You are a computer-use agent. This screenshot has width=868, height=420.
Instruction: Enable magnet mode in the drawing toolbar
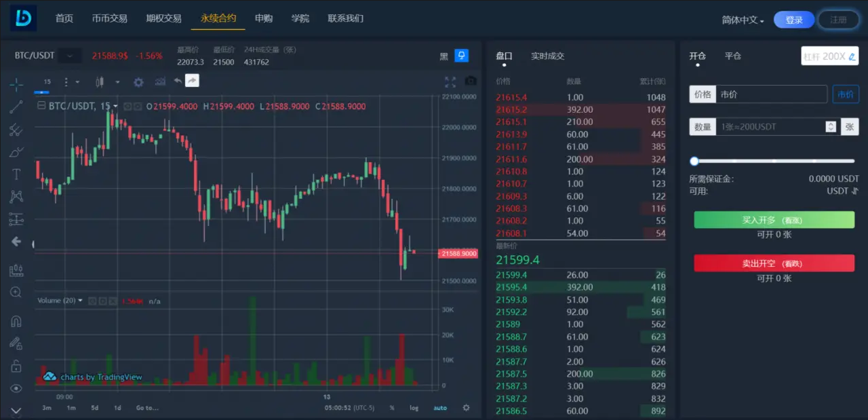[x=16, y=321]
